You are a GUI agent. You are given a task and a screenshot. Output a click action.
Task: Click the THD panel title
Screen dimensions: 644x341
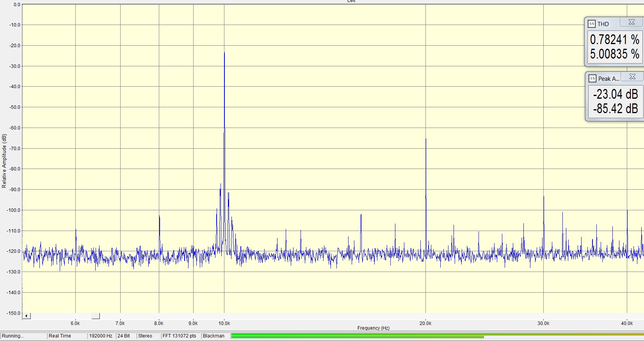click(x=603, y=24)
